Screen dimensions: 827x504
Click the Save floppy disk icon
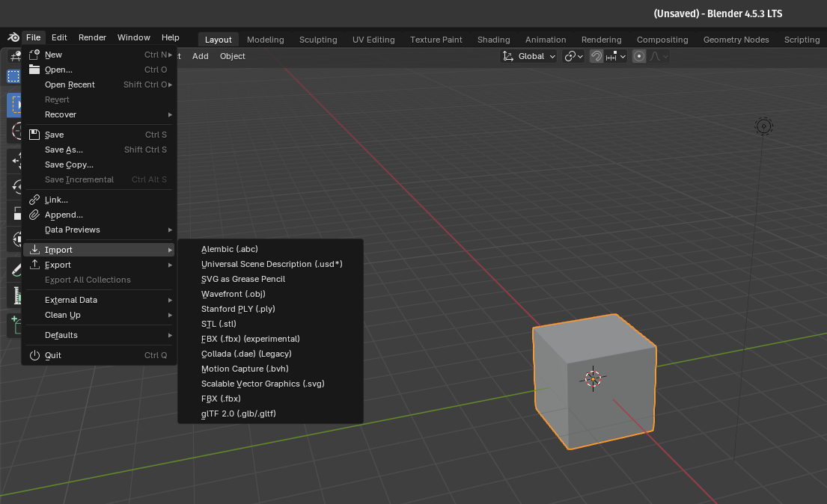34,135
